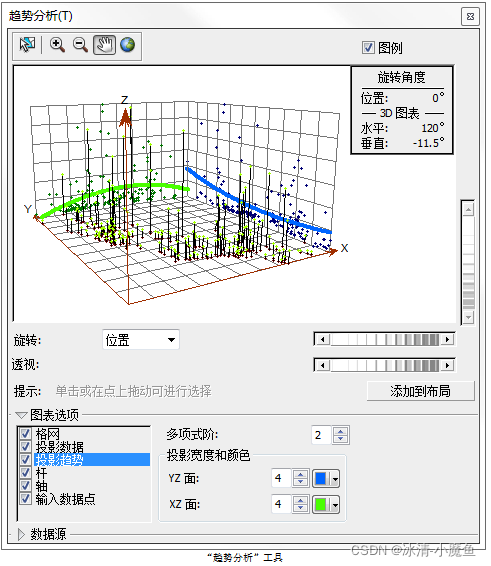Click the 添加到布局 button
Image resolution: width=491 pixels, height=566 pixels.
click(x=421, y=391)
